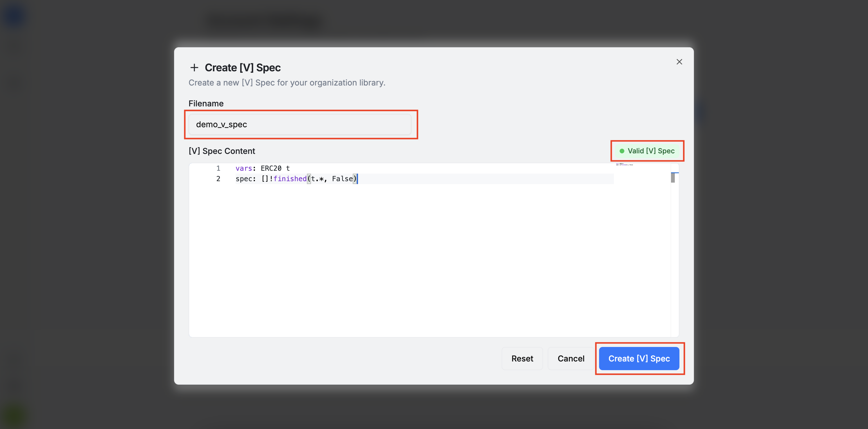Close the Create [V] Spec dialog

click(679, 62)
